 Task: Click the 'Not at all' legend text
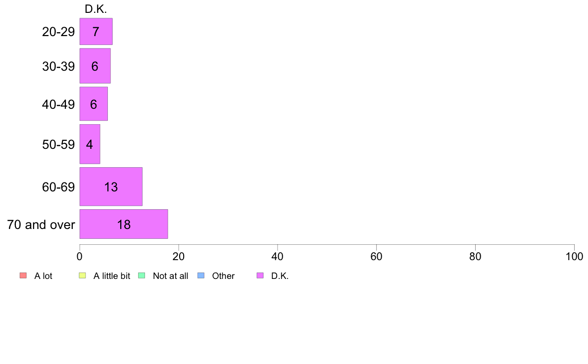171,276
